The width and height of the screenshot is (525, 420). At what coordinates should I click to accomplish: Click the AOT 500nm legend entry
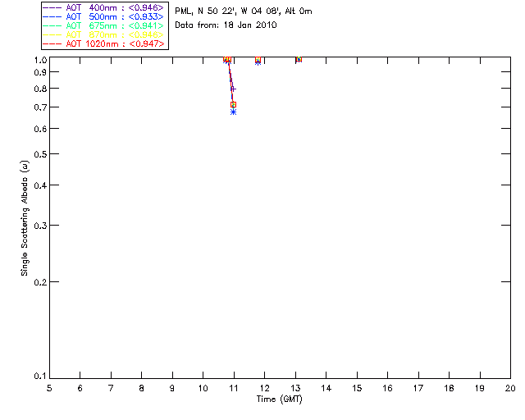point(103,16)
